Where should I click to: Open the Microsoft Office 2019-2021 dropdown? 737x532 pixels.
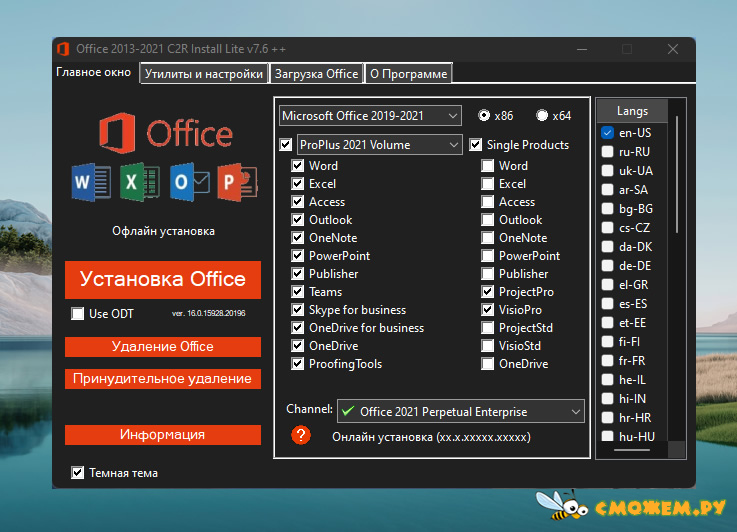click(370, 116)
